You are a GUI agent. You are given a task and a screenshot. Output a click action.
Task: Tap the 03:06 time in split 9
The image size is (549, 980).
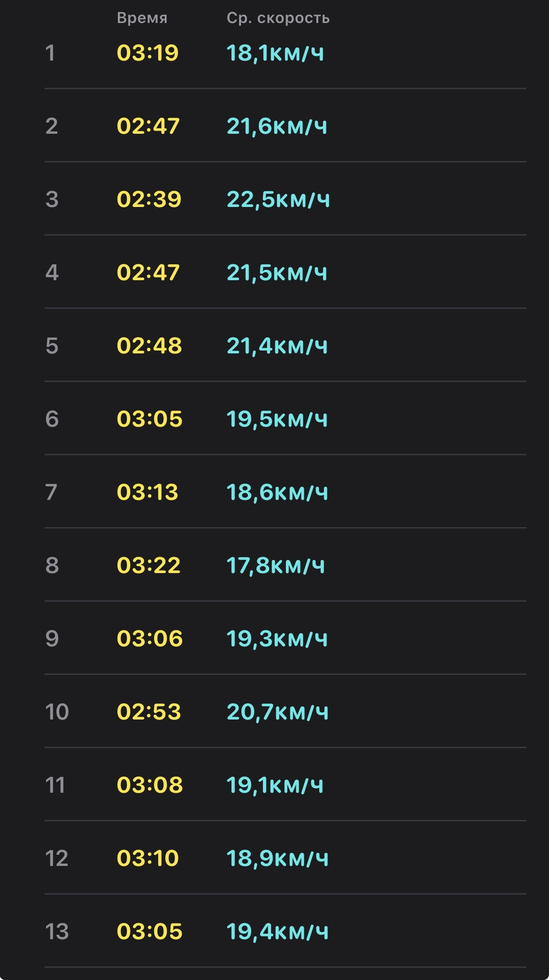tap(149, 639)
